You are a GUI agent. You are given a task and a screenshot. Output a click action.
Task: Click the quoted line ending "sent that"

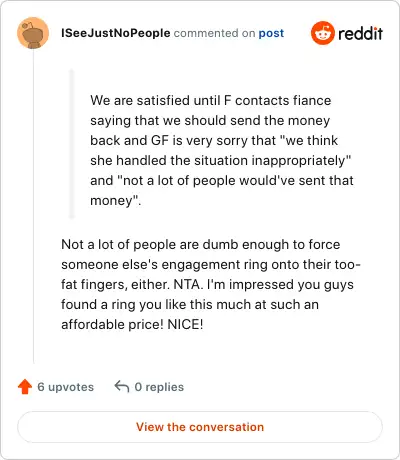point(222,180)
